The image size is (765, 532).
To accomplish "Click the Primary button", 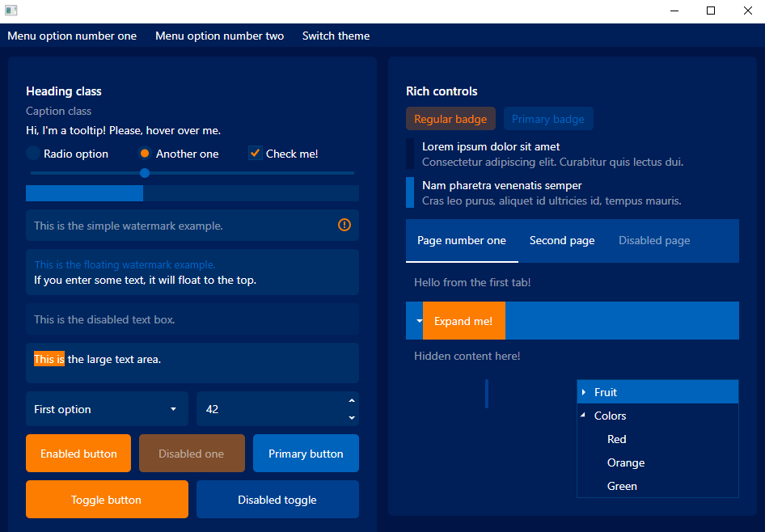I will [306, 453].
